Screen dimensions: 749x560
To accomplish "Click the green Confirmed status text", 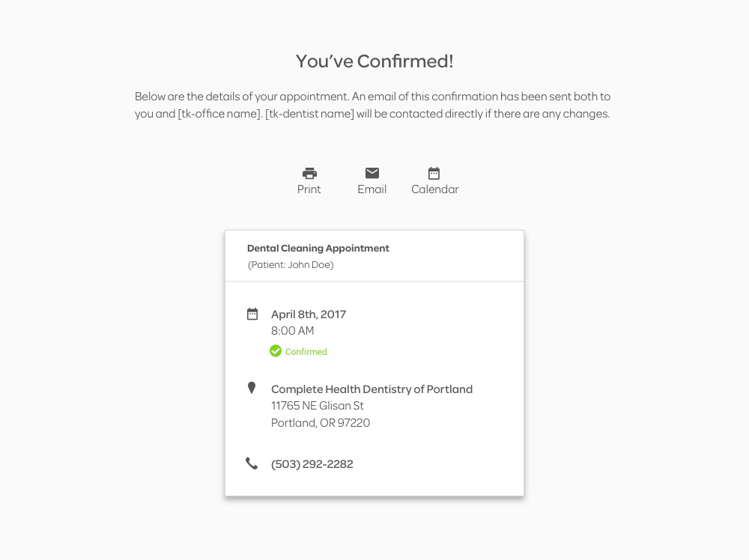I will pyautogui.click(x=306, y=352).
